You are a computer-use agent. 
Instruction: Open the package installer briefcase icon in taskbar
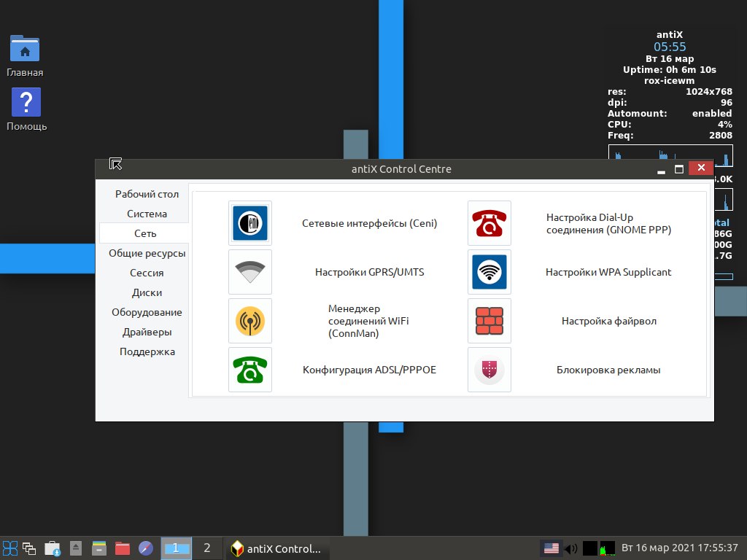coord(53,548)
